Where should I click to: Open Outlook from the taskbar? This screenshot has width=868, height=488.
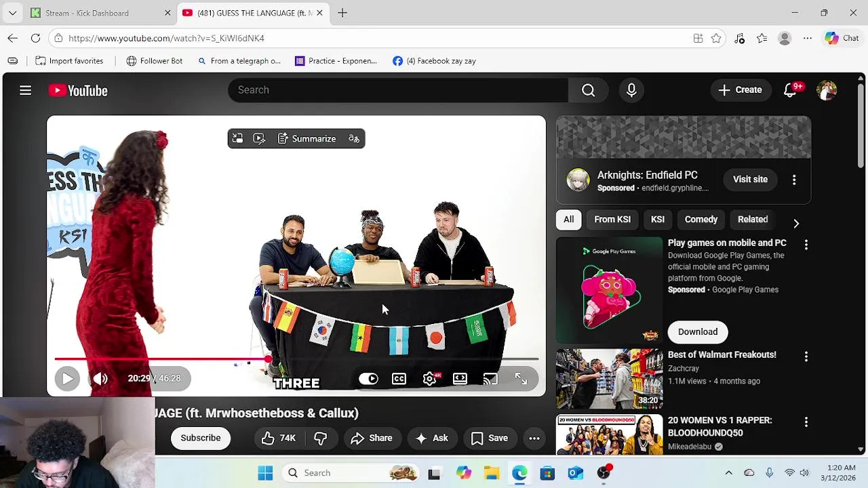click(x=575, y=473)
